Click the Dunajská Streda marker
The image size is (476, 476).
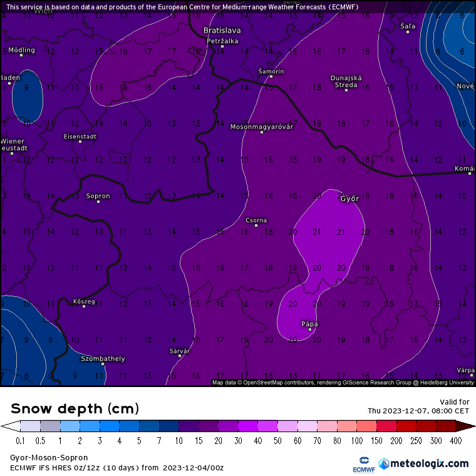click(346, 90)
